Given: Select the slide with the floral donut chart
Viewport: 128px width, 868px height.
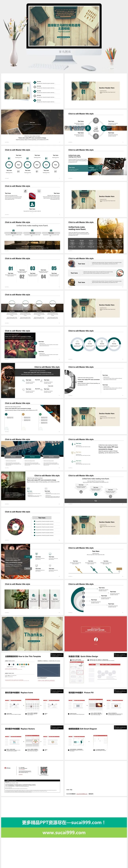Looking at the screenshot, I should pyautogui.click(x=32, y=525).
